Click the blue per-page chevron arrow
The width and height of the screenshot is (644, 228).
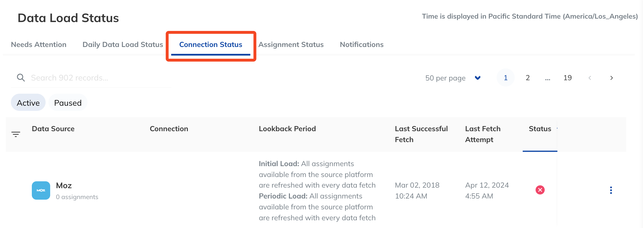tap(478, 78)
